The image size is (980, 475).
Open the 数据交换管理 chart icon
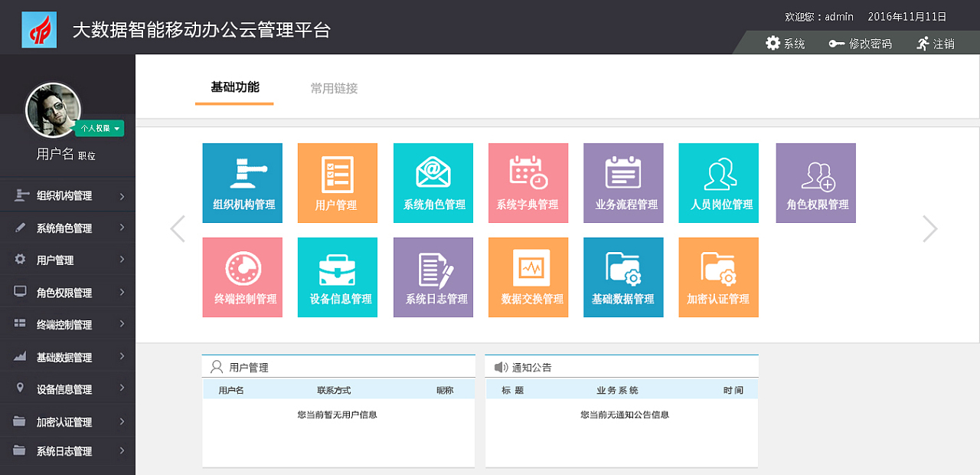(528, 277)
